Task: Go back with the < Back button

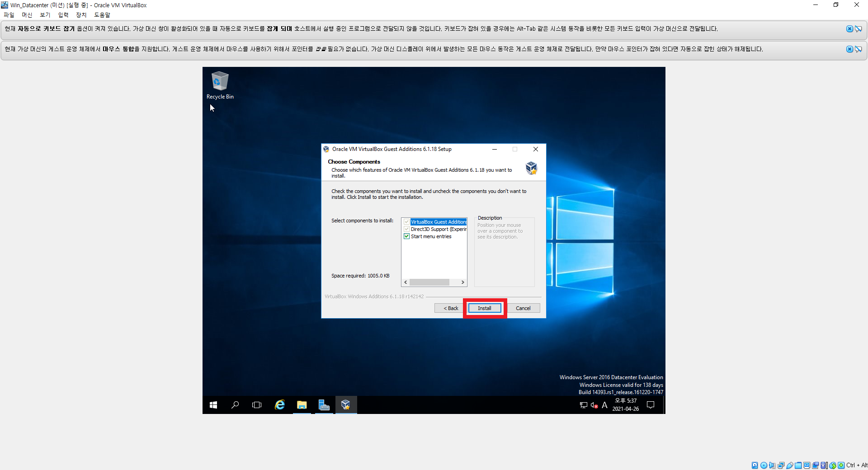Action: [451, 308]
